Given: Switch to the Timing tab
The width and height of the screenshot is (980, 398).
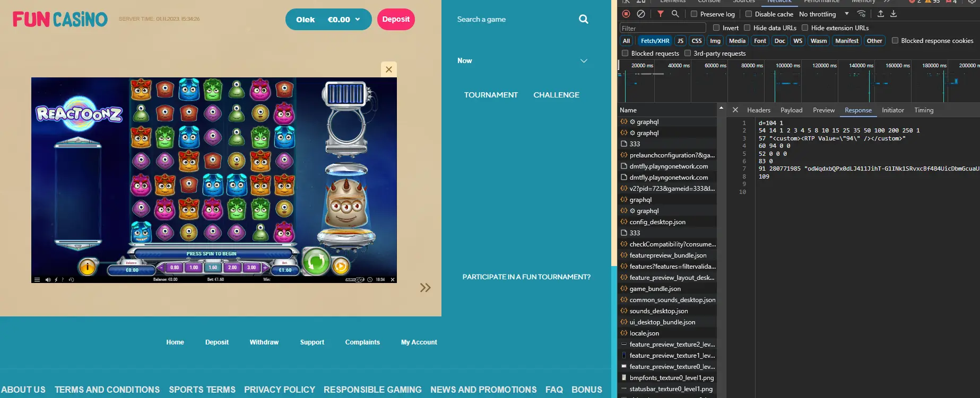Looking at the screenshot, I should point(924,110).
